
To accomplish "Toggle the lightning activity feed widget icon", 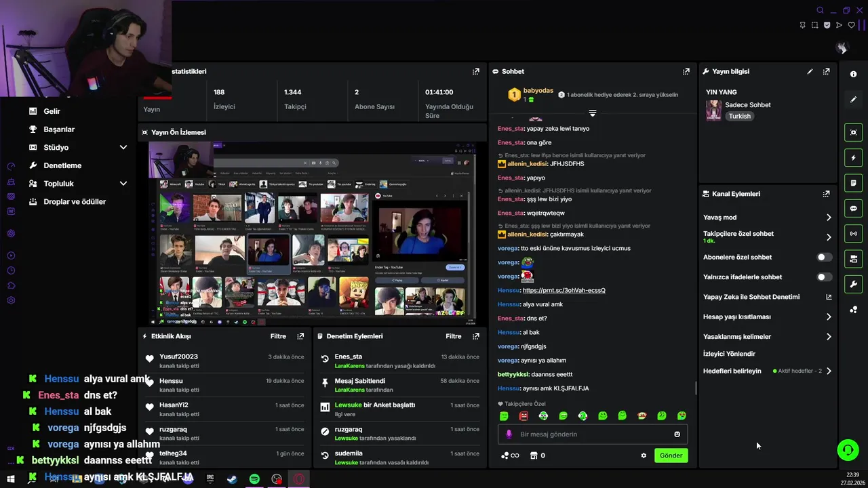I will pos(853,158).
